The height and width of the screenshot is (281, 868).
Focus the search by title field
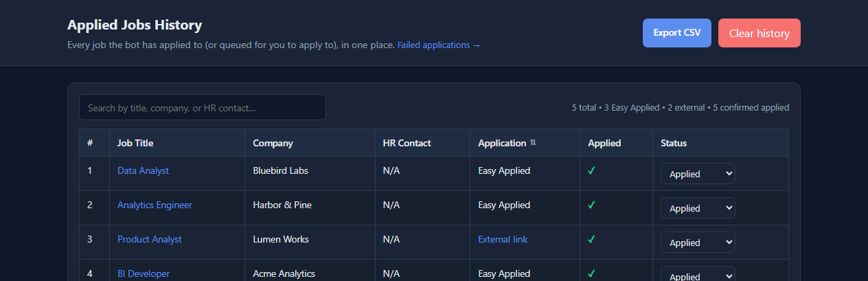(202, 107)
